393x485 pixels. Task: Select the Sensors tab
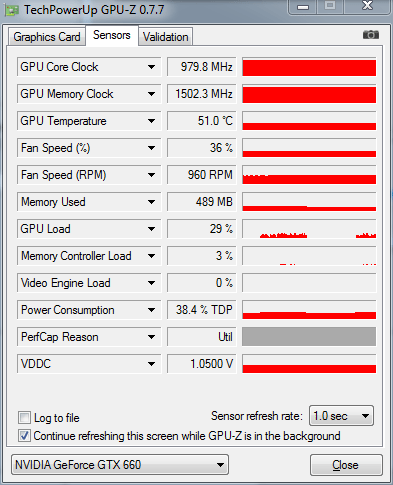[112, 35]
